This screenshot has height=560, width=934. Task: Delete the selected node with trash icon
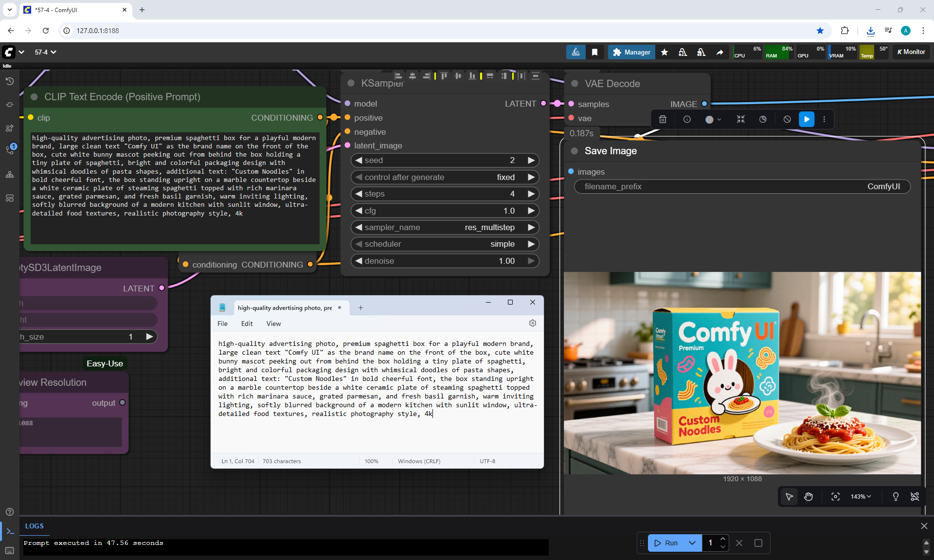(663, 119)
